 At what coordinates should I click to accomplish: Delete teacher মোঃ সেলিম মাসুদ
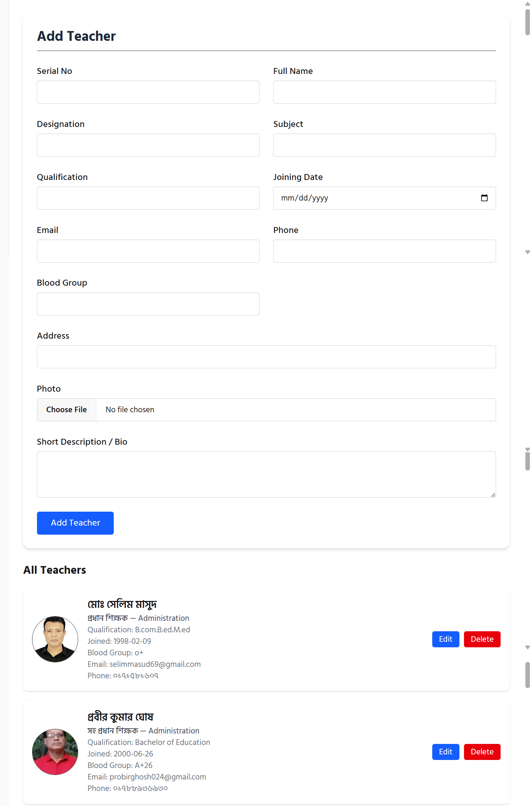click(482, 639)
